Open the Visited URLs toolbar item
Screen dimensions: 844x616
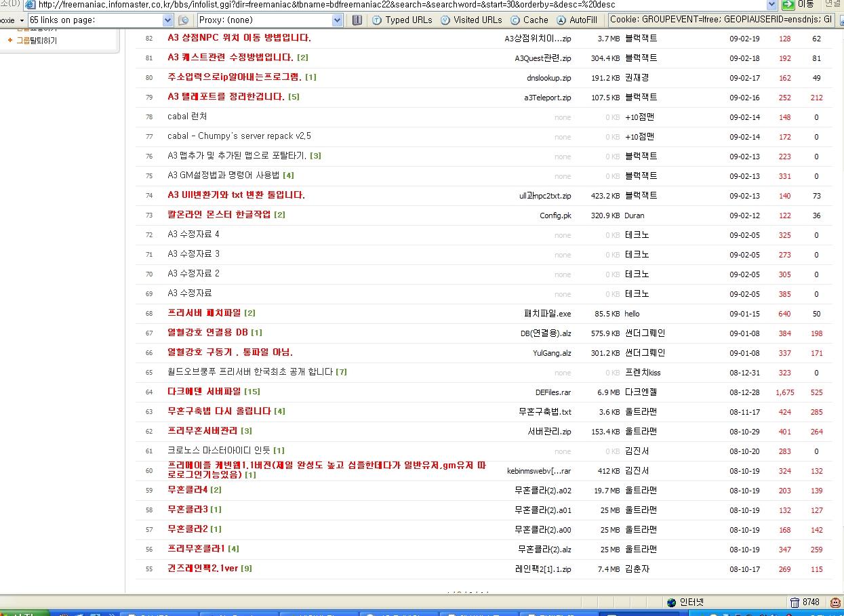click(471, 20)
